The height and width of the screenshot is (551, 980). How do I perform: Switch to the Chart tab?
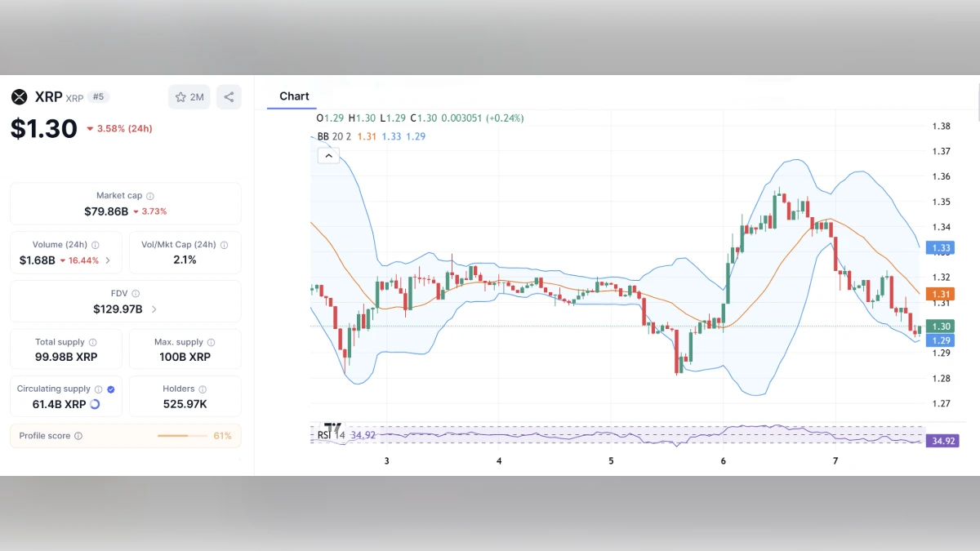(x=293, y=96)
